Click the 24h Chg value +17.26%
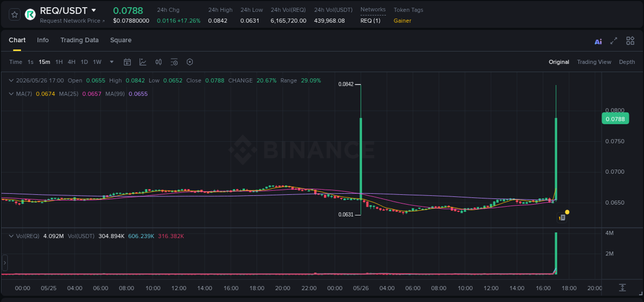This screenshot has width=644, height=302. pyautogui.click(x=189, y=21)
